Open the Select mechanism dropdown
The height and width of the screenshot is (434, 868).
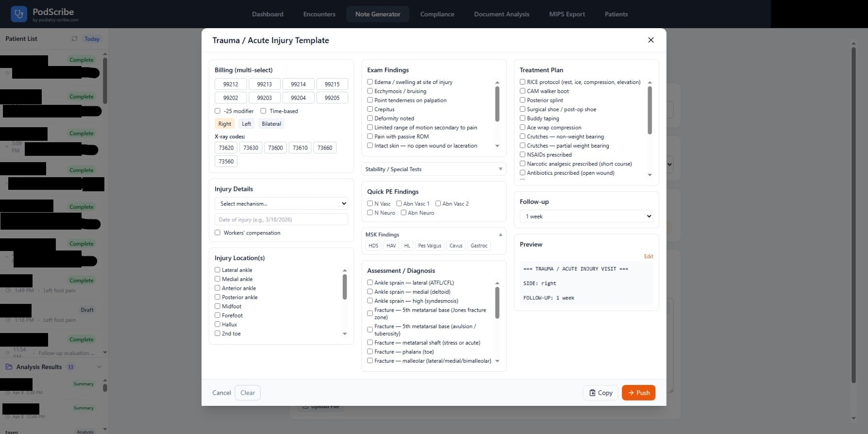pos(282,204)
